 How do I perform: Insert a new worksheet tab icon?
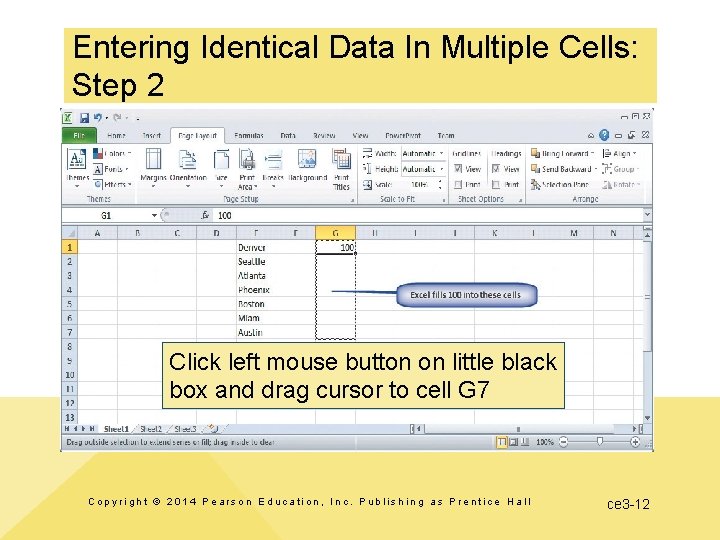click(212, 429)
